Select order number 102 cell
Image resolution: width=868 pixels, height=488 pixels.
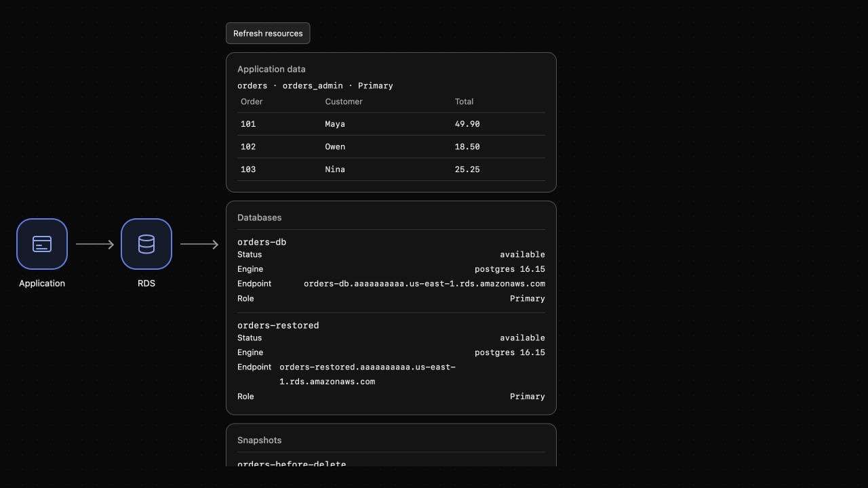248,147
